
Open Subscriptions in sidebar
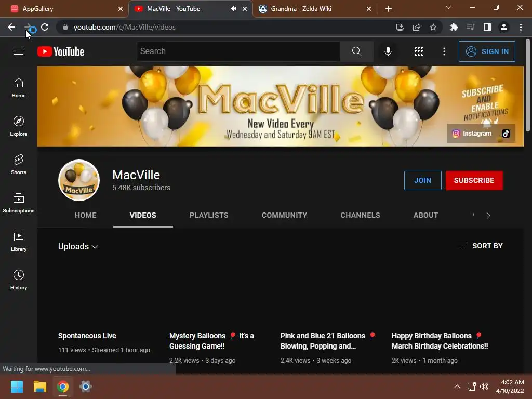(x=19, y=203)
